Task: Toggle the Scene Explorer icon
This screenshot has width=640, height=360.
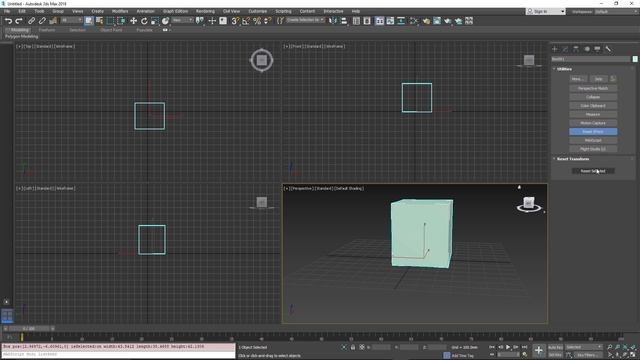Action: (x=356, y=21)
